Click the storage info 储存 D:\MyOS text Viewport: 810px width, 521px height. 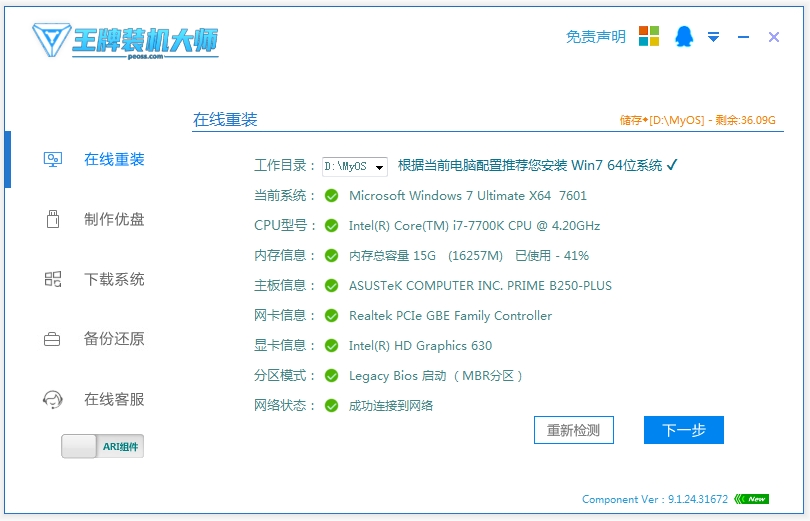(x=697, y=120)
